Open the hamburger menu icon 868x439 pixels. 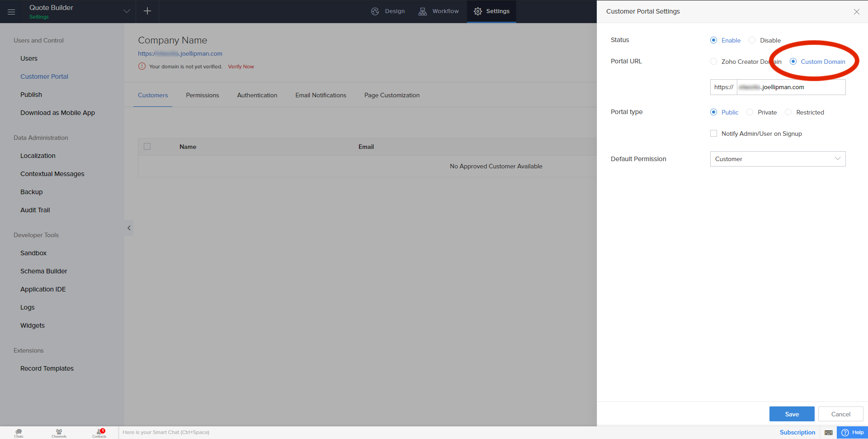point(11,12)
